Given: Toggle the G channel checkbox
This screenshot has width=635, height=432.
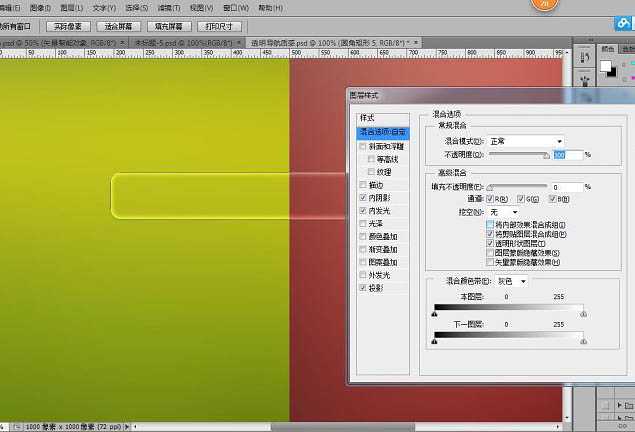Looking at the screenshot, I should pos(521,199).
